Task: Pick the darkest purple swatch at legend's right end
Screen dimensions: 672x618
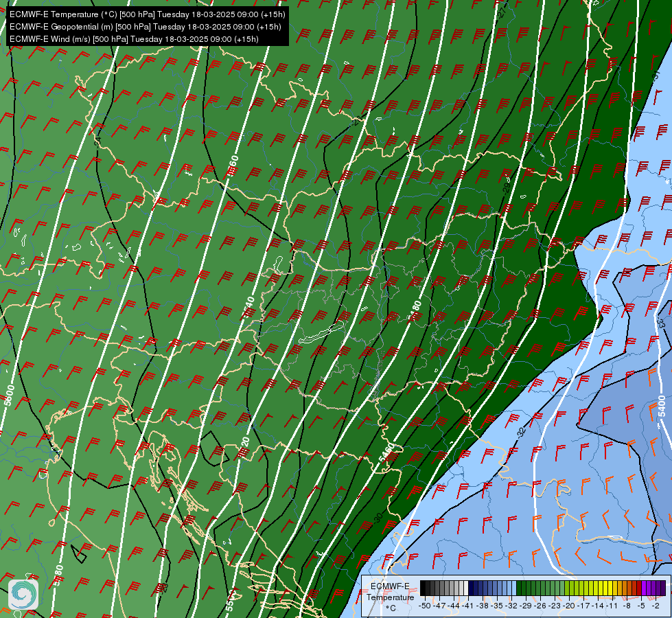Action: 663,588
